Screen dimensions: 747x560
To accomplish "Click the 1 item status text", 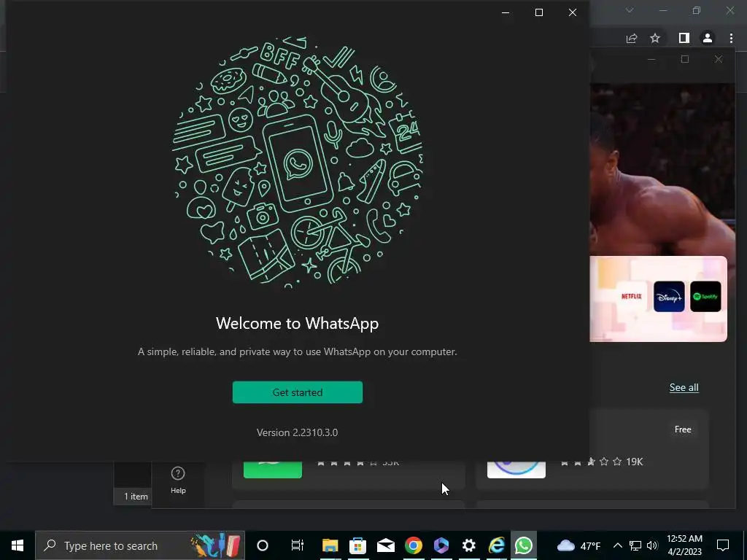I will click(x=136, y=496).
